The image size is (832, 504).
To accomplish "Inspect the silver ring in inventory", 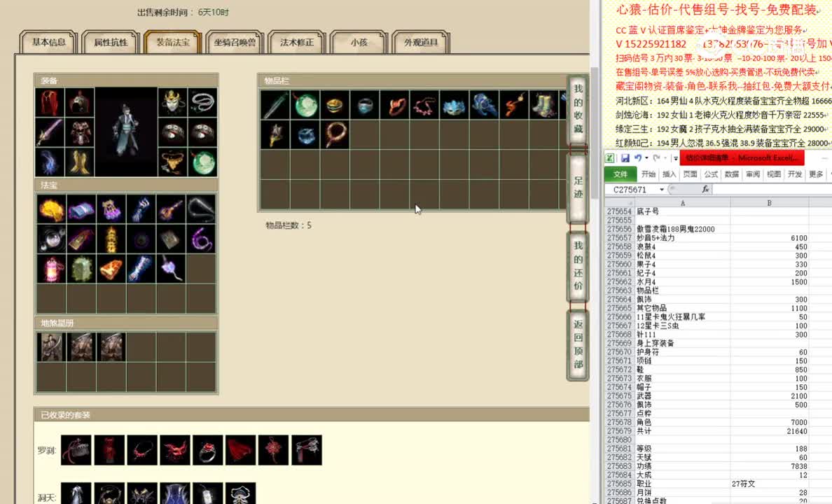I will [x=365, y=104].
